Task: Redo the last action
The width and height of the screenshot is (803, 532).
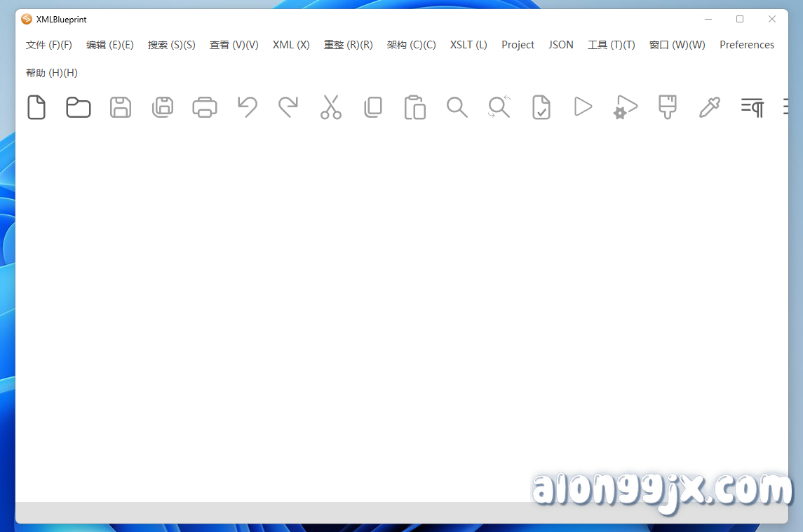Action: click(x=289, y=107)
